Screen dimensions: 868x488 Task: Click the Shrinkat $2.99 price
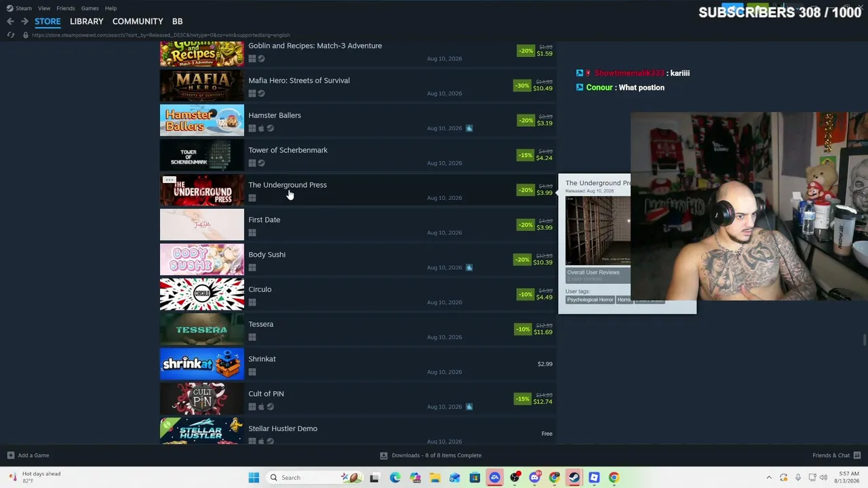pyautogui.click(x=545, y=364)
